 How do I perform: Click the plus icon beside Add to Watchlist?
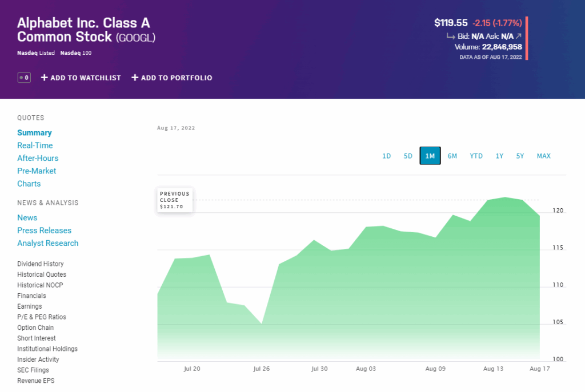pos(44,78)
